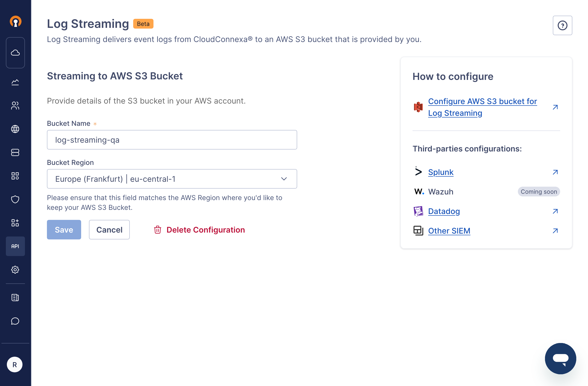Click the Datadog configuration link
The width and height of the screenshot is (588, 386).
point(444,212)
